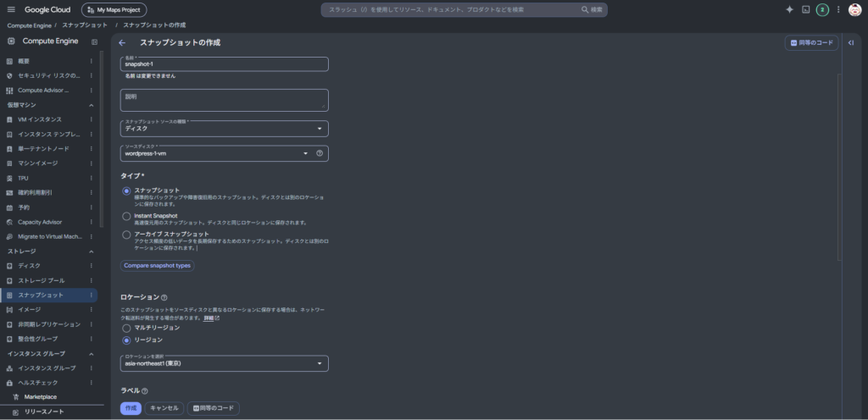
Task: Open the main hamburger navigation menu
Action: (x=11, y=10)
